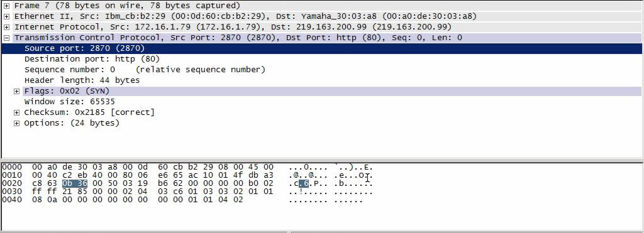The image size is (644, 233).
Task: Expand the Ethernet II section
Action: pos(6,16)
